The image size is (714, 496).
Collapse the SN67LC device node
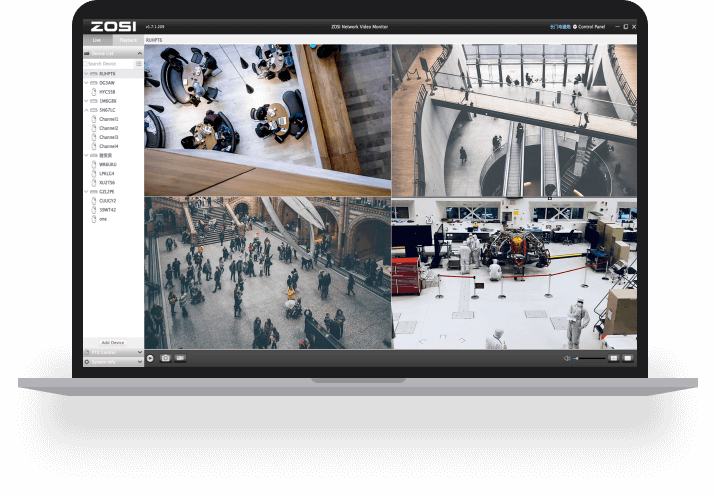pos(87,110)
